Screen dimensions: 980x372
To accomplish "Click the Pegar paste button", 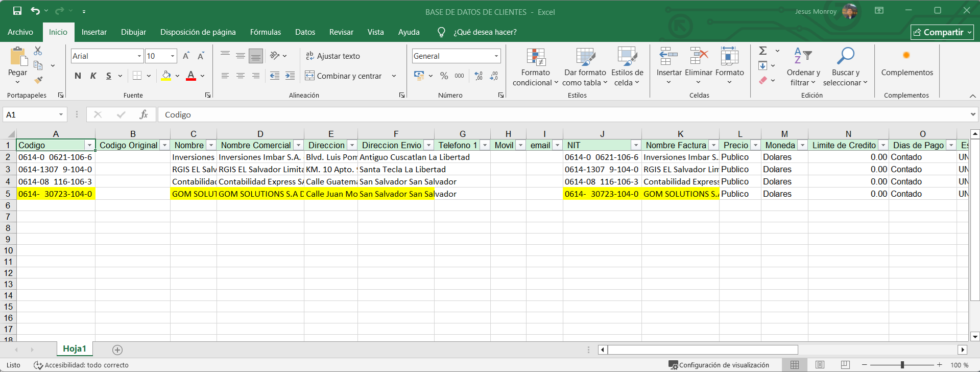I will [x=17, y=65].
